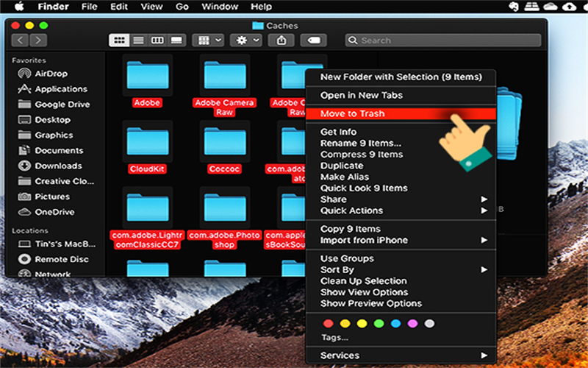Viewport: 588px width, 368px height.
Task: Go back with the left arrow button
Action: coord(21,40)
